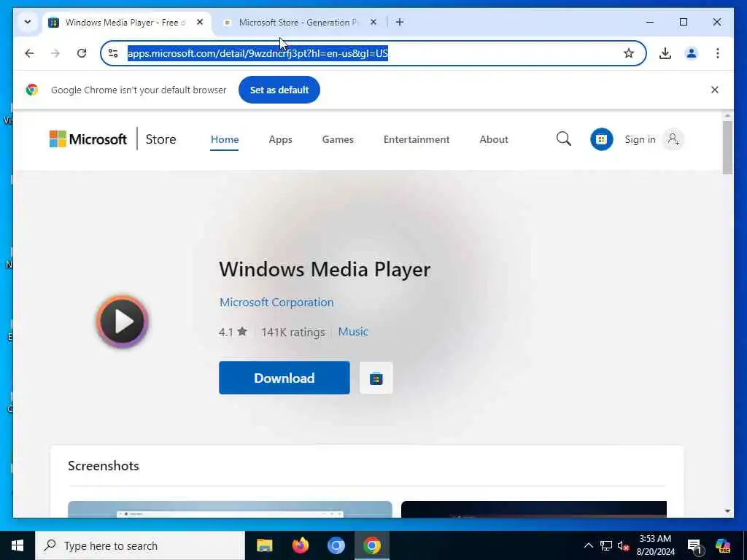Dismiss the default browser notification

coord(715,90)
